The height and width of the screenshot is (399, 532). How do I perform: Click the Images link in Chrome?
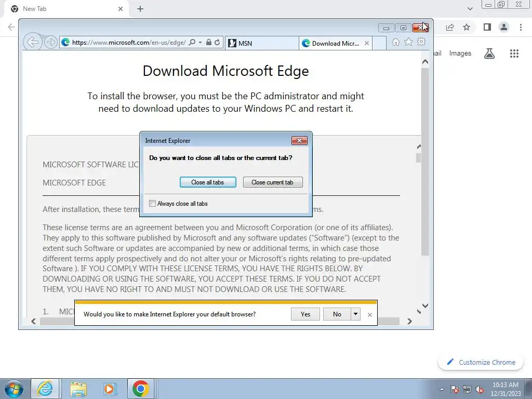click(460, 54)
